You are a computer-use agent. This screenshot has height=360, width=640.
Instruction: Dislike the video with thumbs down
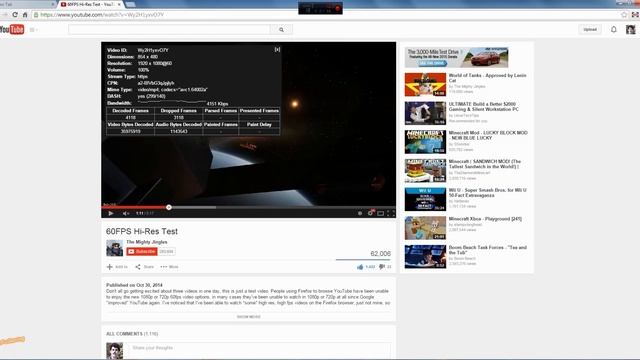382,267
